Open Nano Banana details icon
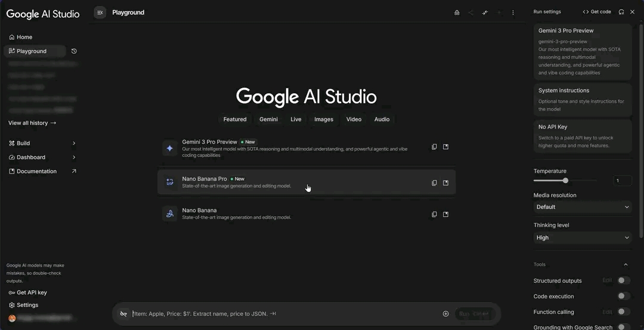The width and height of the screenshot is (644, 330). 445,214
